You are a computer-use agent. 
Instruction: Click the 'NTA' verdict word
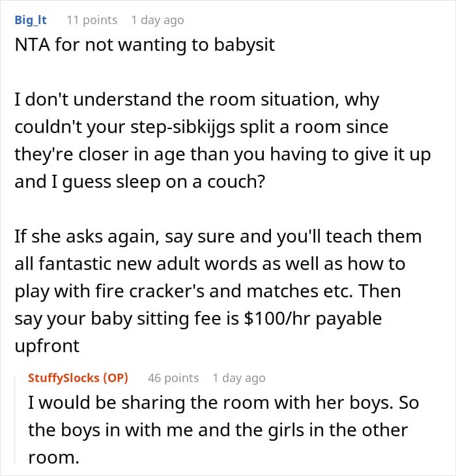click(32, 45)
